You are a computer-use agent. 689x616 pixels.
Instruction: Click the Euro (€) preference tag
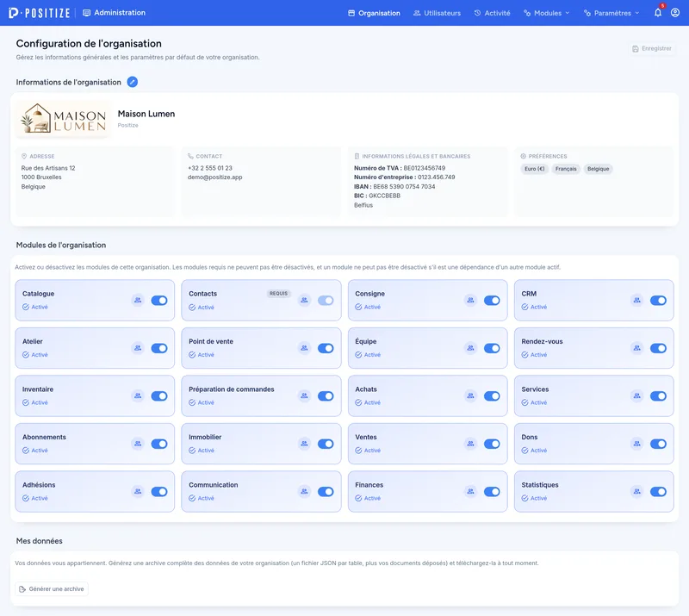point(534,169)
